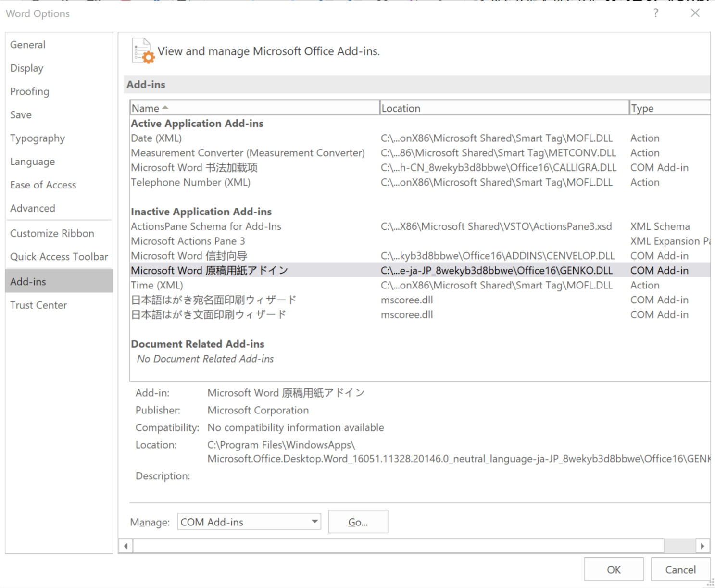The image size is (715, 588).
Task: Select the Date (XML) add-in row
Action: tap(420, 138)
